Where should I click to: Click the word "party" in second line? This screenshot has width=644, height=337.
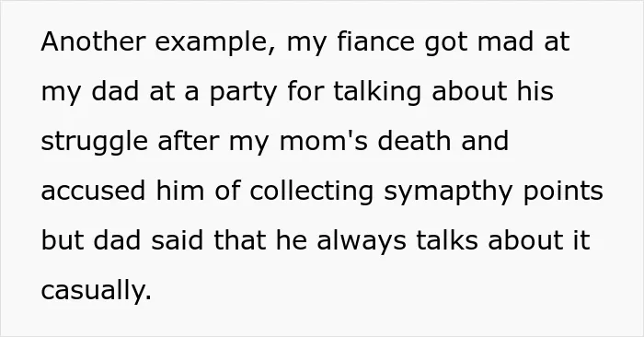coord(243,93)
